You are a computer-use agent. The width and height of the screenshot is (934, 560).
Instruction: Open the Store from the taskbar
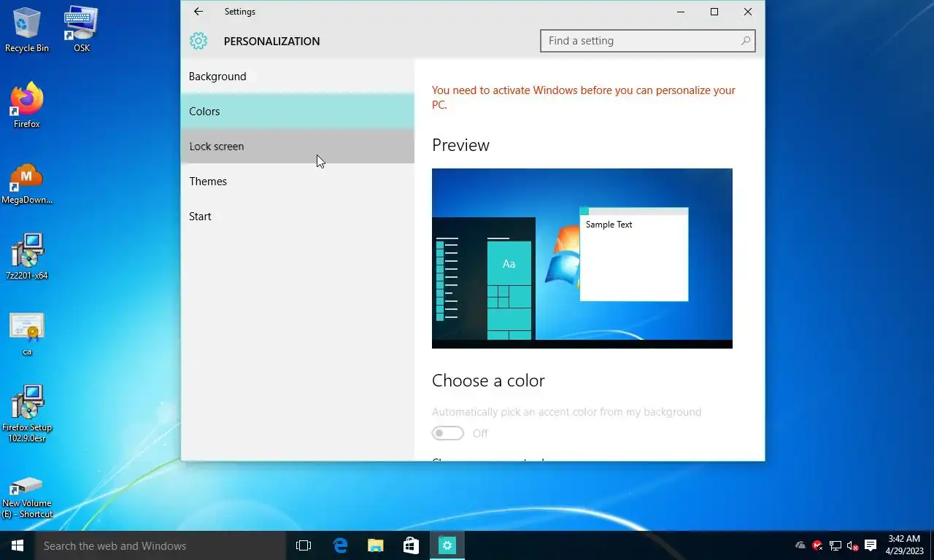point(412,545)
